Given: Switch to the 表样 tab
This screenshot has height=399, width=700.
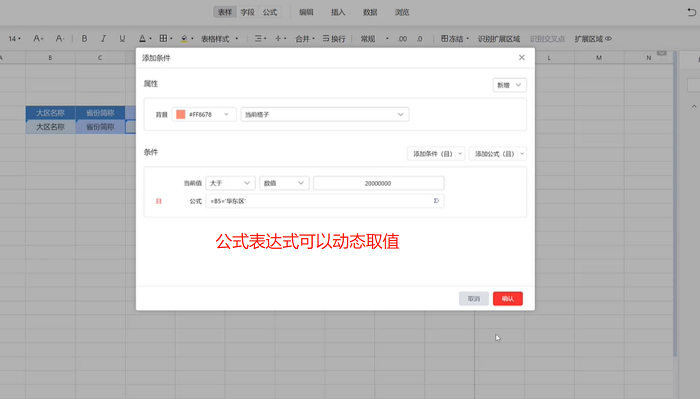Looking at the screenshot, I should pos(225,12).
